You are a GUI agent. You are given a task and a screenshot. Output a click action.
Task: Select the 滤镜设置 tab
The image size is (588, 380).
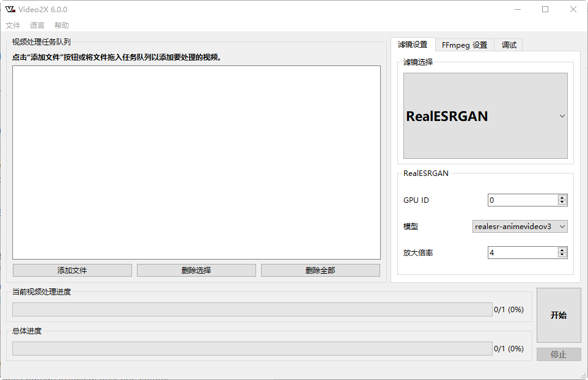tap(413, 45)
